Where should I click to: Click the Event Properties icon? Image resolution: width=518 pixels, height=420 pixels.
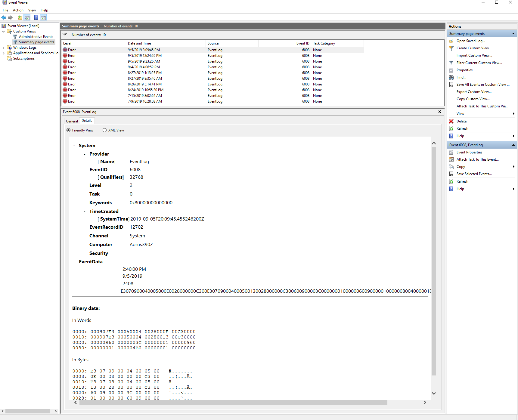[451, 152]
